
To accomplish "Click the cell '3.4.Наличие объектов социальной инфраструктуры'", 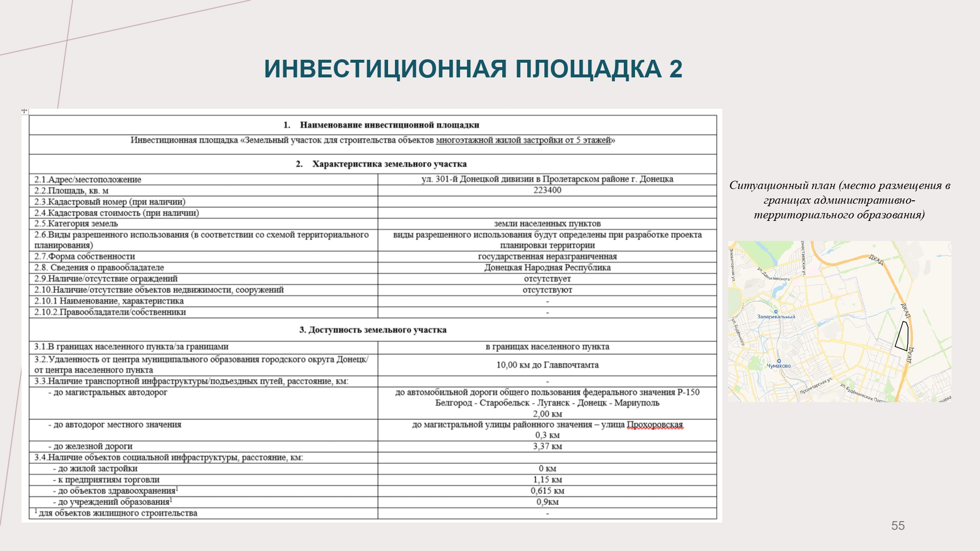I will point(203,457).
